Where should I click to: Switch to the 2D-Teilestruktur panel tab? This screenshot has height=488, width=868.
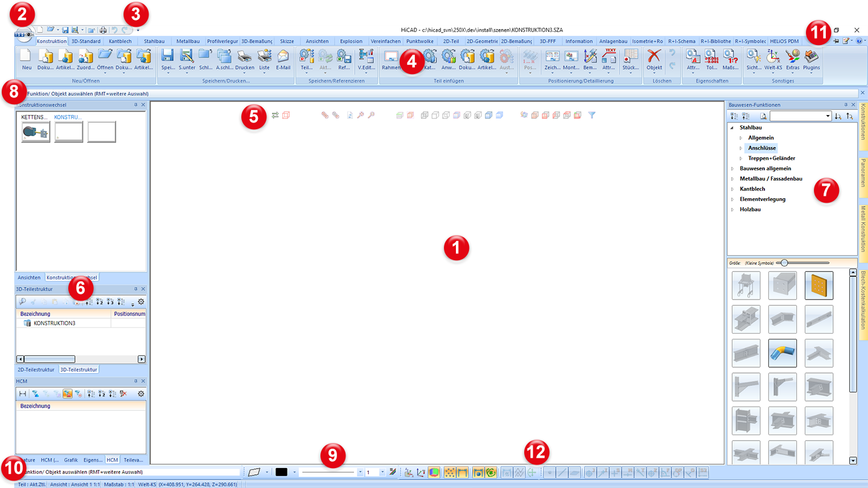coord(36,370)
